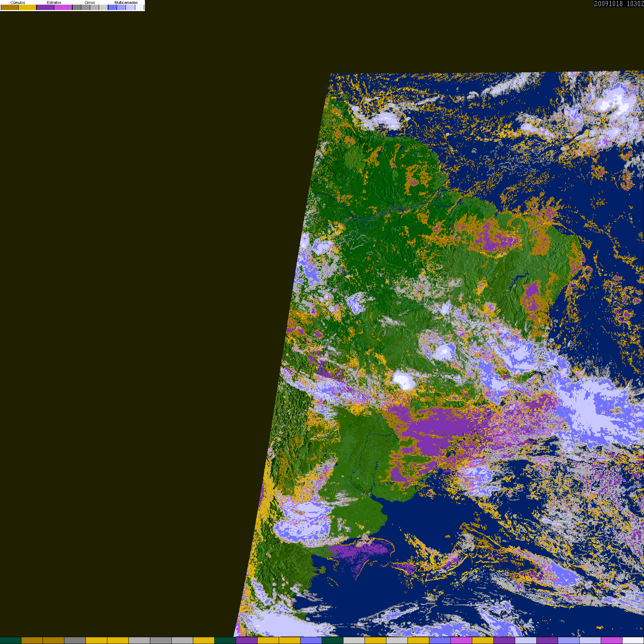Image resolution: width=644 pixels, height=644 pixels.
Task: Click the Cúmulos legend label
Action: (x=18, y=3)
